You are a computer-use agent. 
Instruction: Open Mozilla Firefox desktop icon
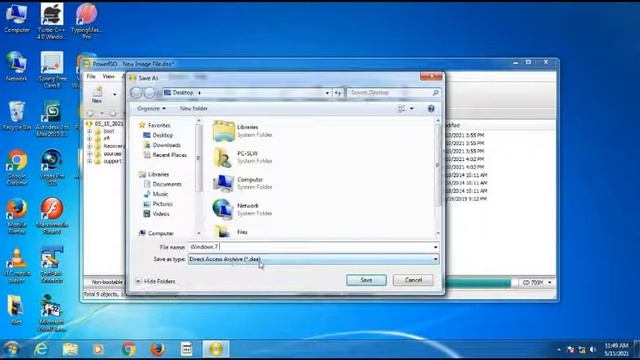click(x=17, y=216)
